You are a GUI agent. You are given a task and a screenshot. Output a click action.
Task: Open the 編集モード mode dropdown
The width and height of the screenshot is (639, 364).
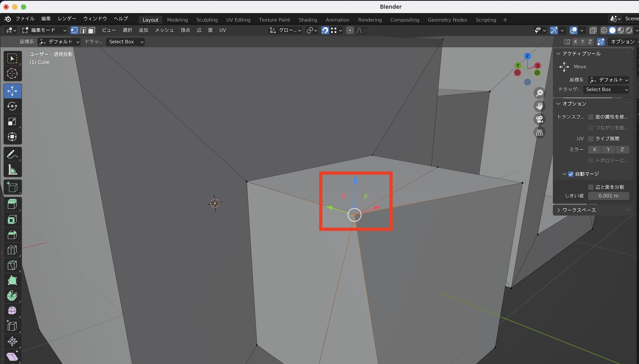tap(44, 30)
